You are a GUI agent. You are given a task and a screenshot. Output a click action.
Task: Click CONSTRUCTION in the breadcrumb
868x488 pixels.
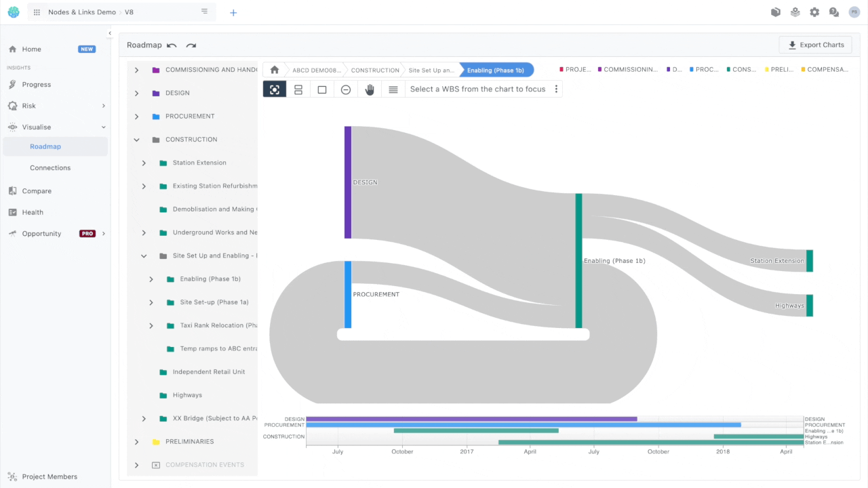tap(375, 70)
